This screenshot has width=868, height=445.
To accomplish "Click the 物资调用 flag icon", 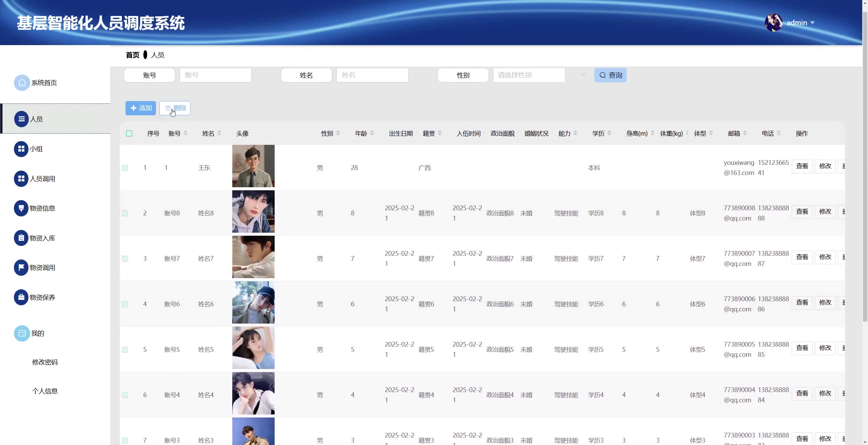I will pyautogui.click(x=21, y=268).
